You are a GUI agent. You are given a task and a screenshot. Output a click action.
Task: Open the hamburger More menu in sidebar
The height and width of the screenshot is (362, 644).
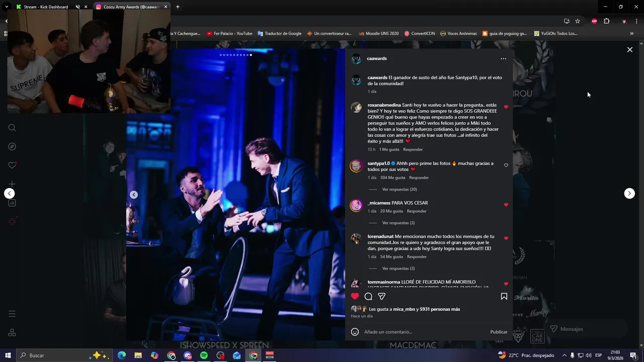(x=12, y=314)
